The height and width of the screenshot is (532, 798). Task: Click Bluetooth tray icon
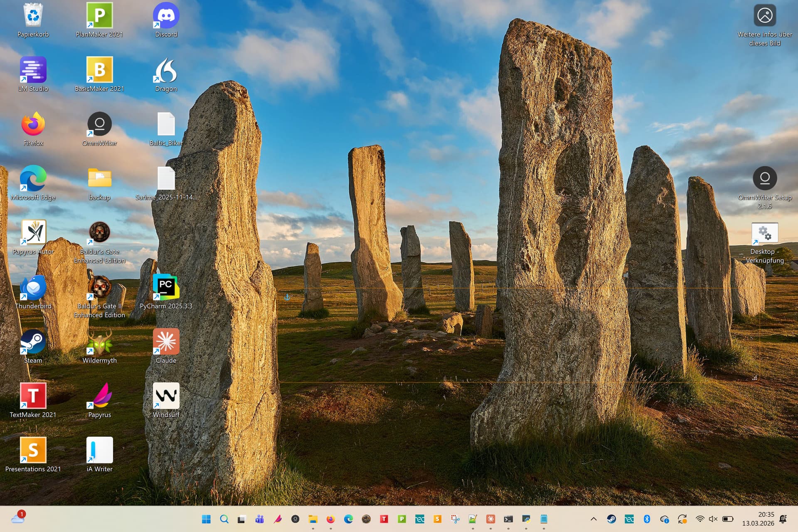647,519
